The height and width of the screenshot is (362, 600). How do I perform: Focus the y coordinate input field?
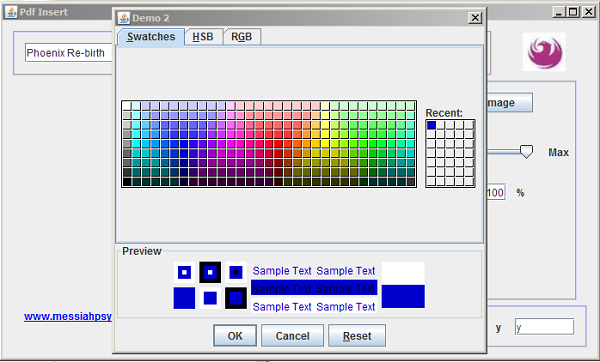click(x=544, y=327)
